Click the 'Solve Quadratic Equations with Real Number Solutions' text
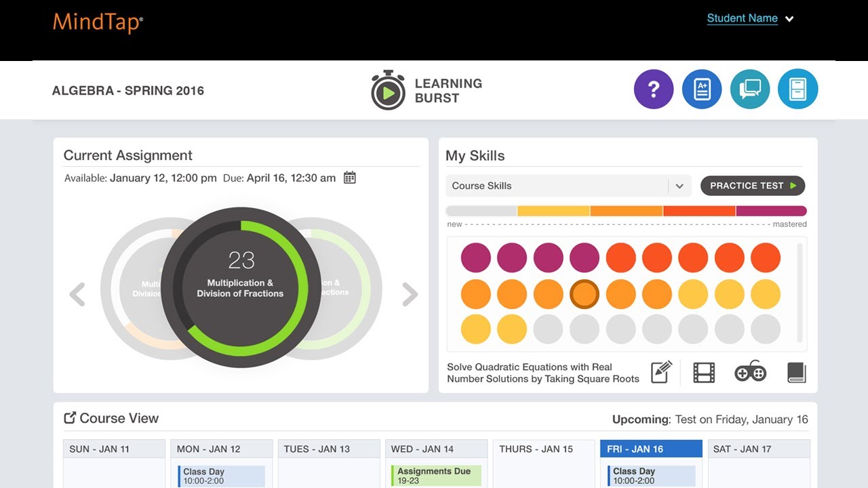This screenshot has width=868, height=488. coord(543,373)
